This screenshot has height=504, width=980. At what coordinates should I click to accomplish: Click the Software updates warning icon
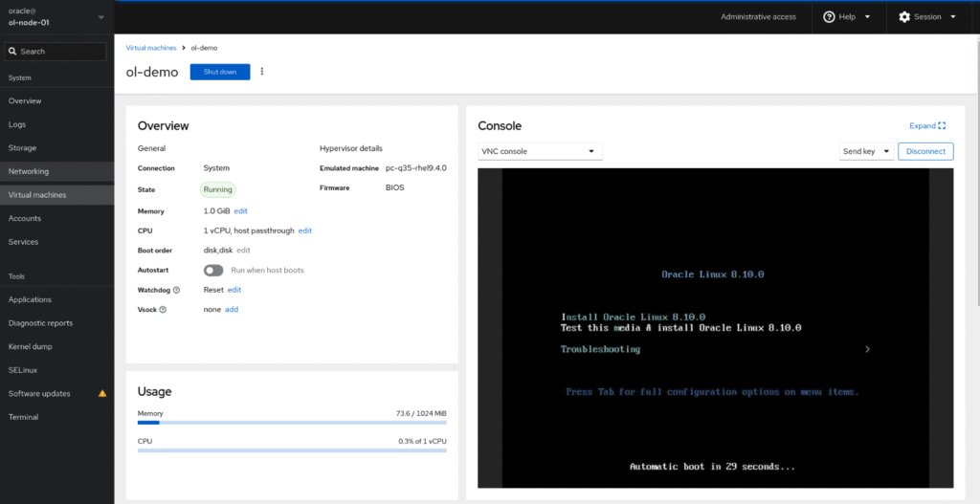point(102,394)
